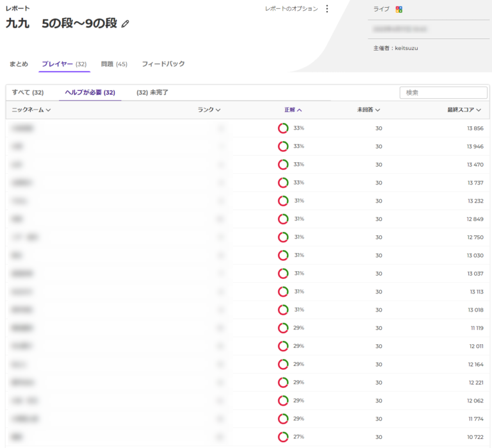Sort by ニックネーム column
Viewport: 492px width, 448px height.
point(31,110)
